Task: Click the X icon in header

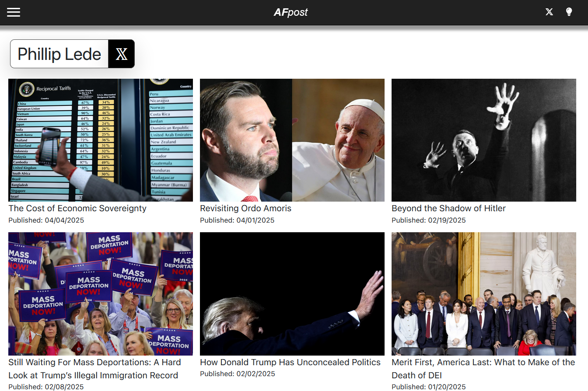Action: pyautogui.click(x=549, y=12)
